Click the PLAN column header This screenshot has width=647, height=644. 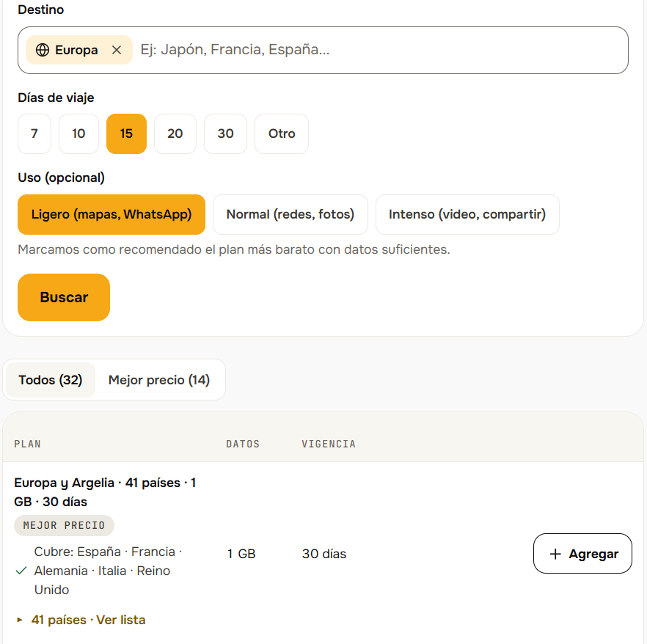(x=27, y=444)
